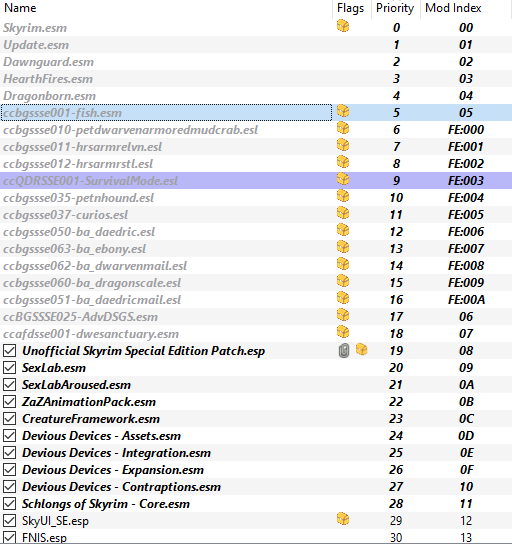The height and width of the screenshot is (544, 512).
Task: Sort plugins by the Name column header
Action: pos(167,8)
